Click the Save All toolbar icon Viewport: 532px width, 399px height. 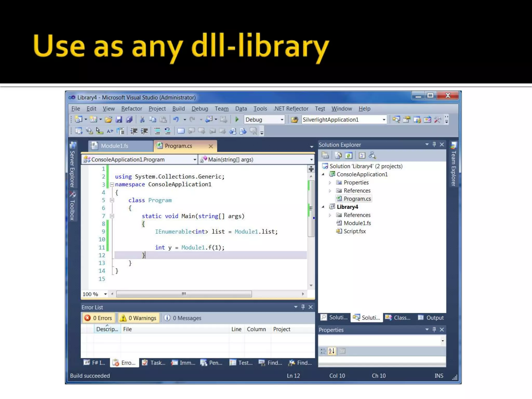point(129,119)
